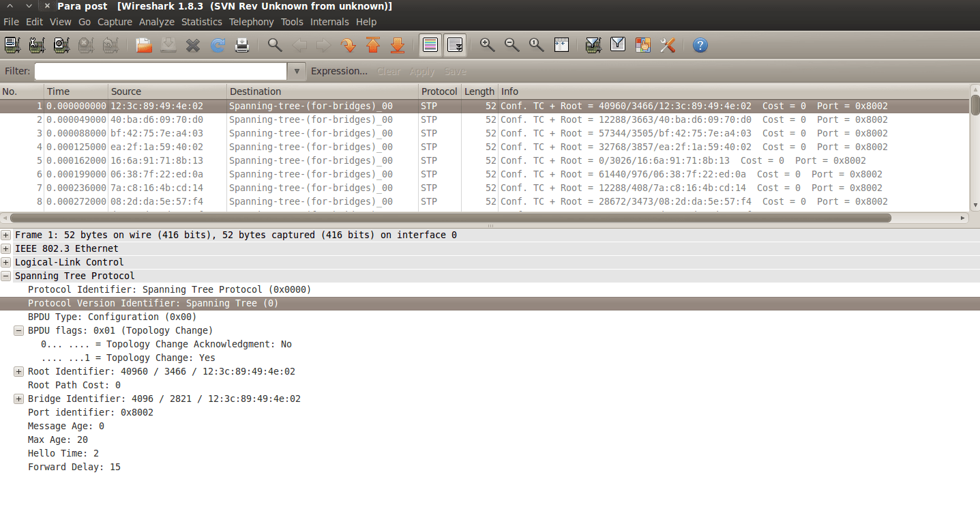Open coloring rules icon
980x505 pixels.
click(642, 45)
